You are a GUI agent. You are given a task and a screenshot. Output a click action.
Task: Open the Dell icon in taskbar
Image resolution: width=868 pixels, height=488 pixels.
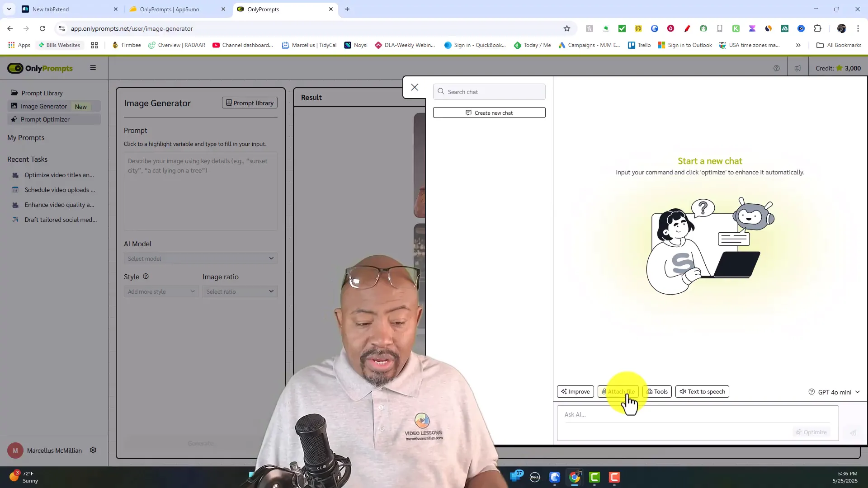pos(535,477)
